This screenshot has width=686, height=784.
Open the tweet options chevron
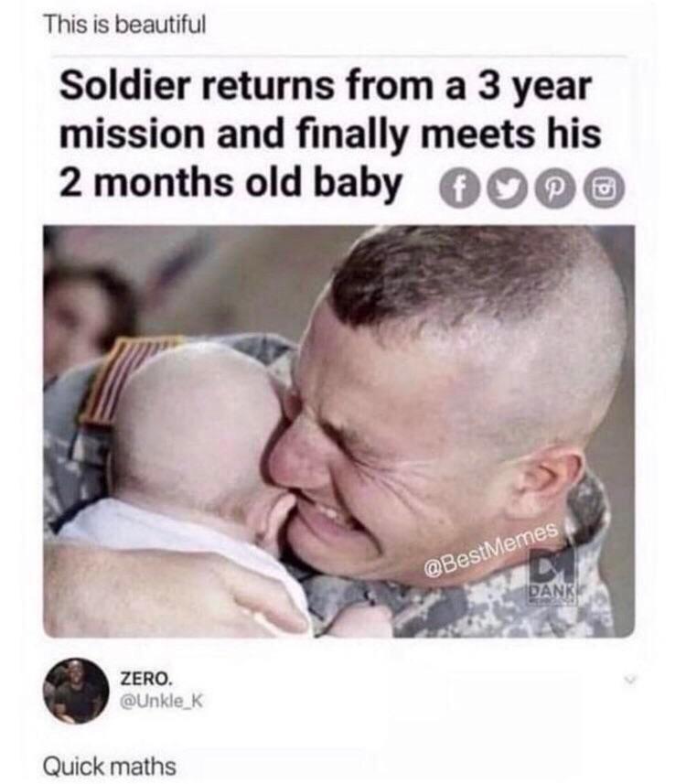coord(629,680)
